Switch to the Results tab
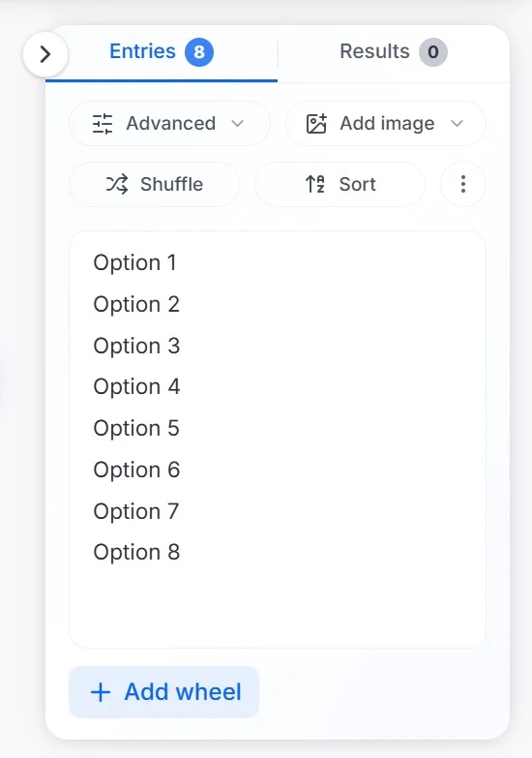Image resolution: width=532 pixels, height=758 pixels. (394, 52)
